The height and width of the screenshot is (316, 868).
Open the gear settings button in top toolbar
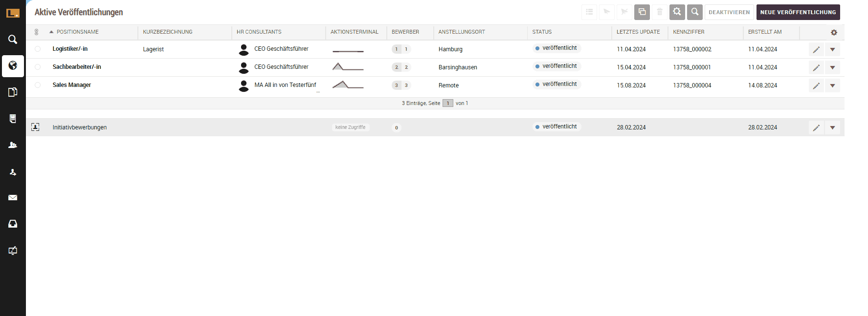click(677, 12)
